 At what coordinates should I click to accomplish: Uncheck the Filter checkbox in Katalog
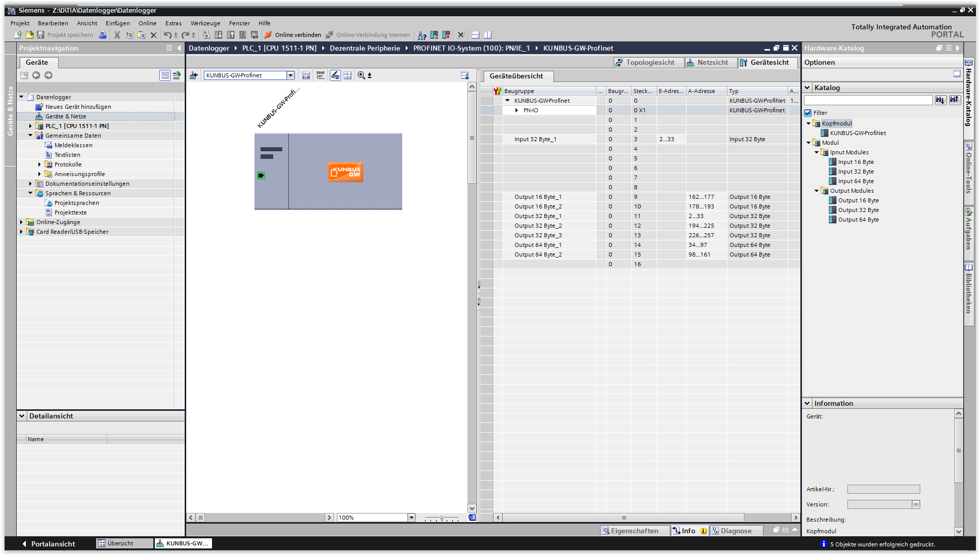808,113
